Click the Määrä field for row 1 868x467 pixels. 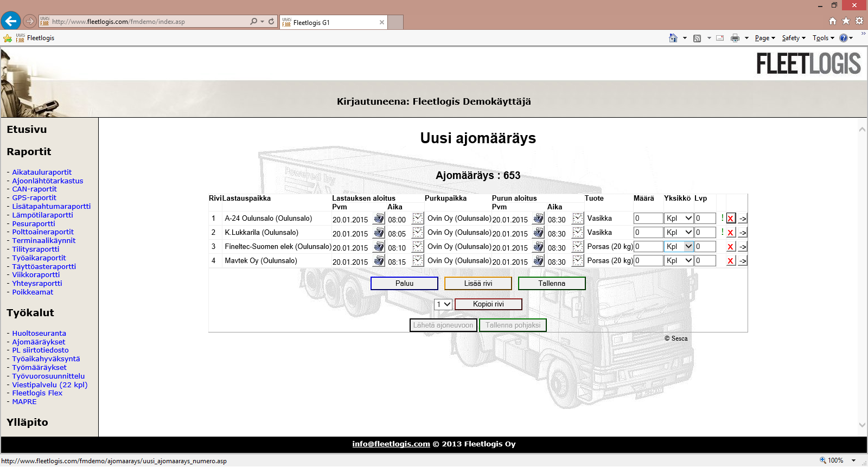[x=648, y=218]
